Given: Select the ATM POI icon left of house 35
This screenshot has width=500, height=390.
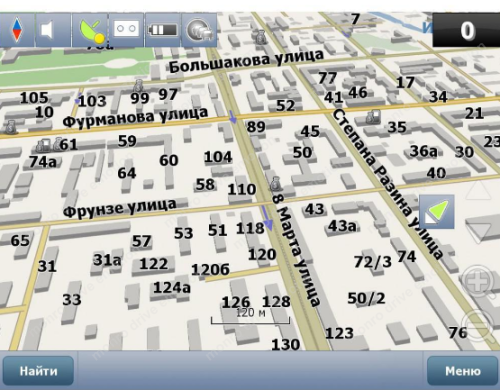Looking at the screenshot, I should point(373,117).
